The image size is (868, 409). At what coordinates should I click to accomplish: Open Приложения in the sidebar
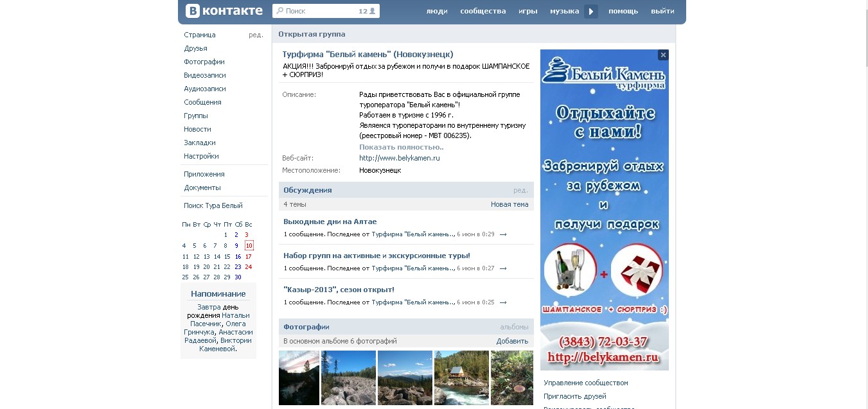click(204, 174)
